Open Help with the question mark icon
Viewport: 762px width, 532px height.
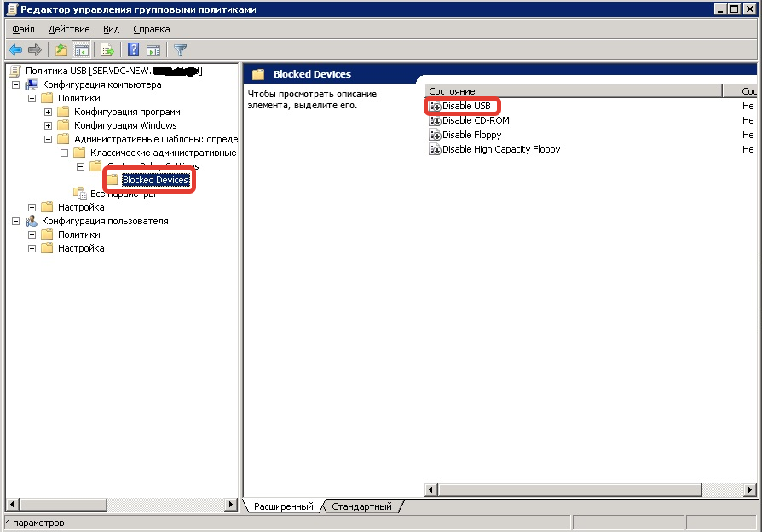133,49
